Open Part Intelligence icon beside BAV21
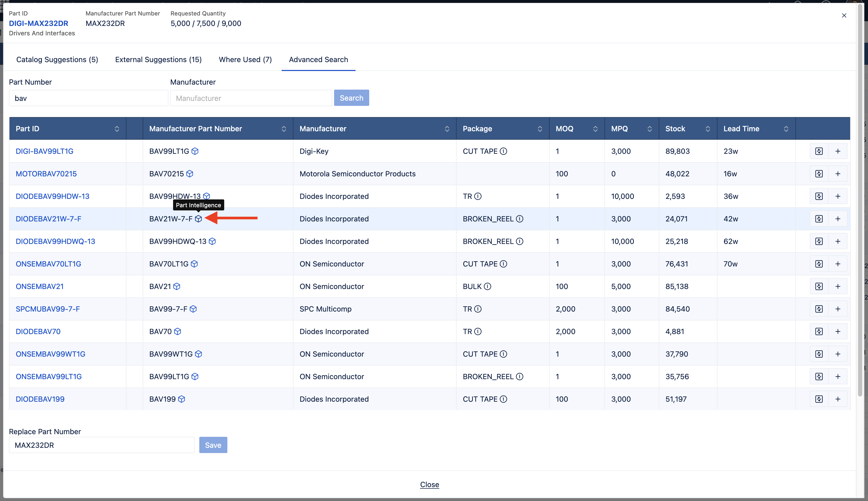The image size is (868, 501). (x=177, y=286)
